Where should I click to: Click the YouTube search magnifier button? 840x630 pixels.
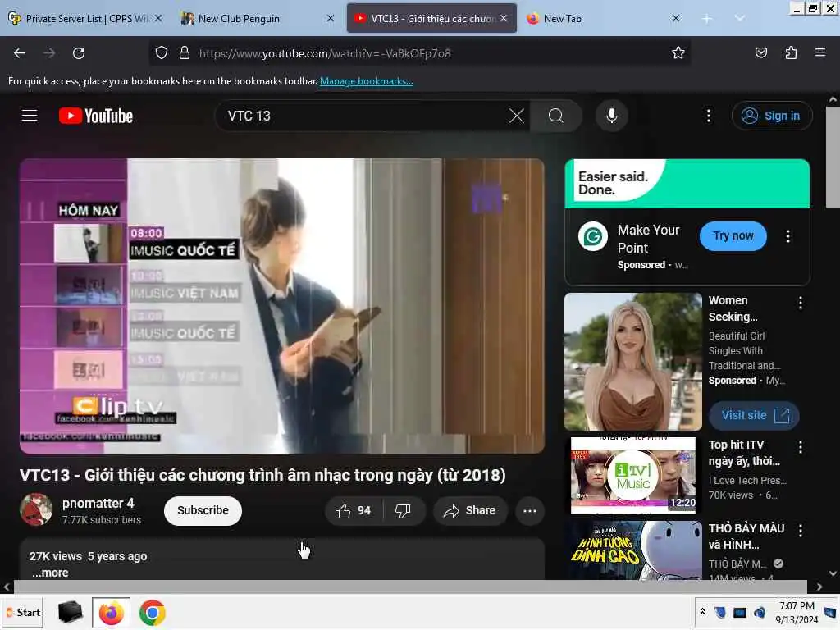point(556,116)
